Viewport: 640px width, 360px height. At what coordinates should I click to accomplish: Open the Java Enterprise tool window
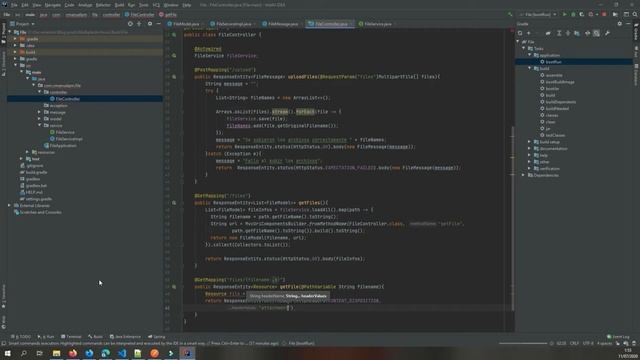click(125, 337)
